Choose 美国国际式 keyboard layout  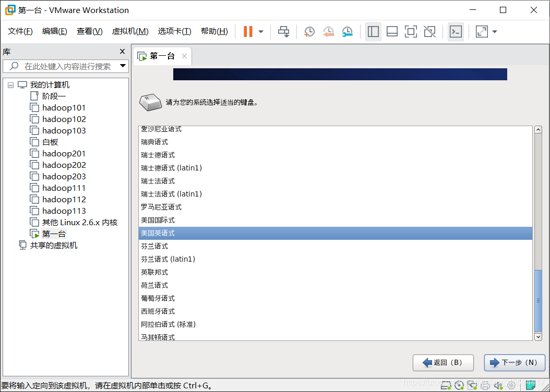coord(336,220)
